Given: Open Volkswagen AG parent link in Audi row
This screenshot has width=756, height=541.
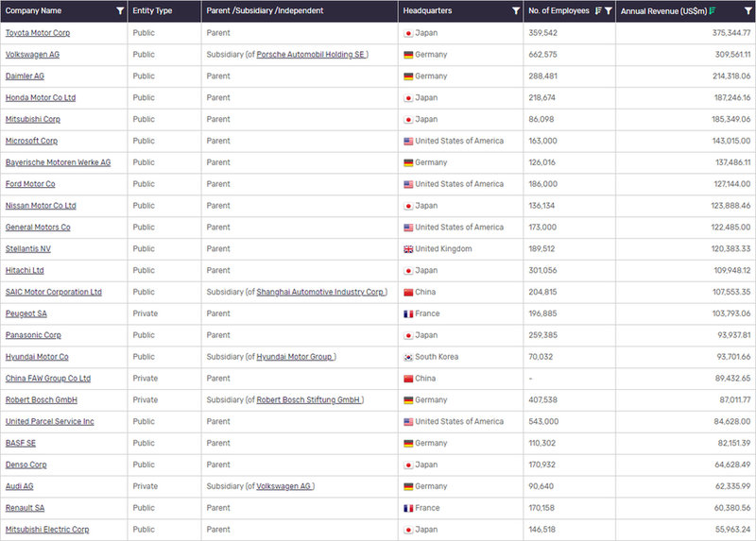Looking at the screenshot, I should pos(283,486).
